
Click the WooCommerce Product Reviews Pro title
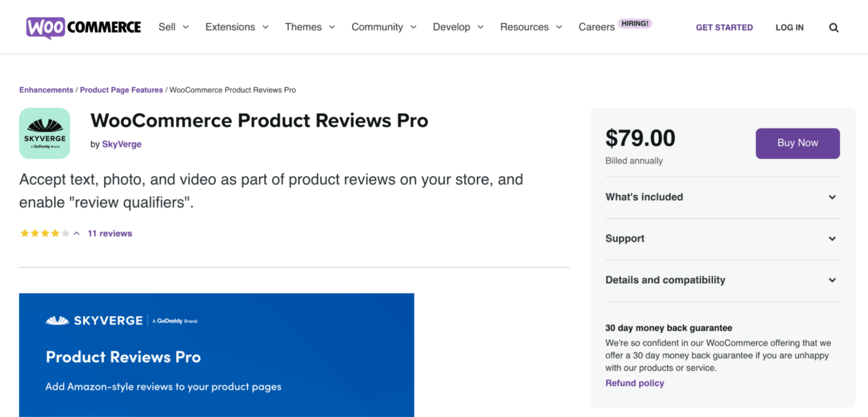pos(259,121)
